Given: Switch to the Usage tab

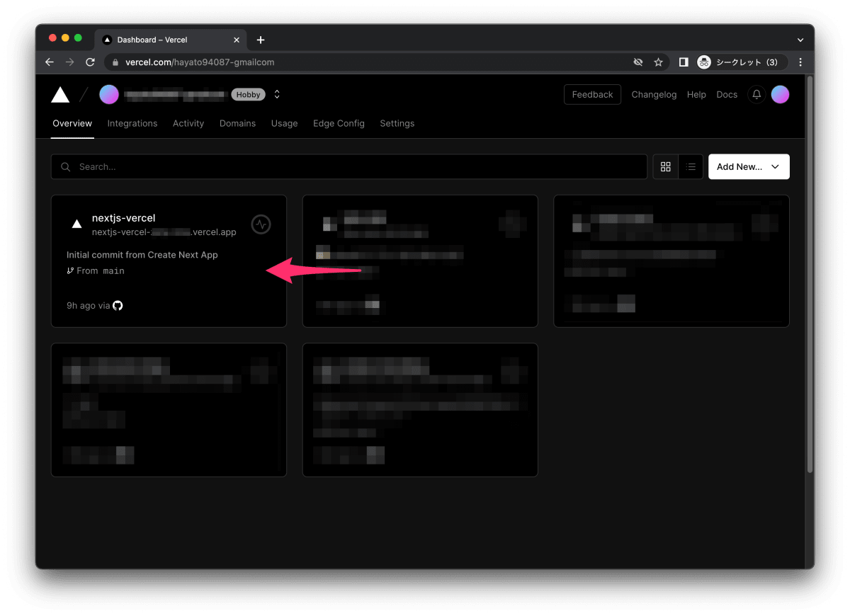Looking at the screenshot, I should pos(284,123).
